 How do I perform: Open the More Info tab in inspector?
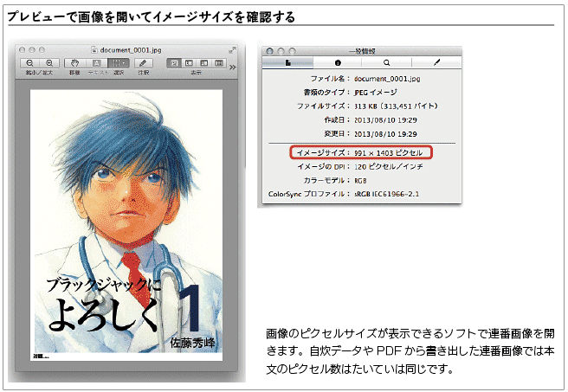338,62
